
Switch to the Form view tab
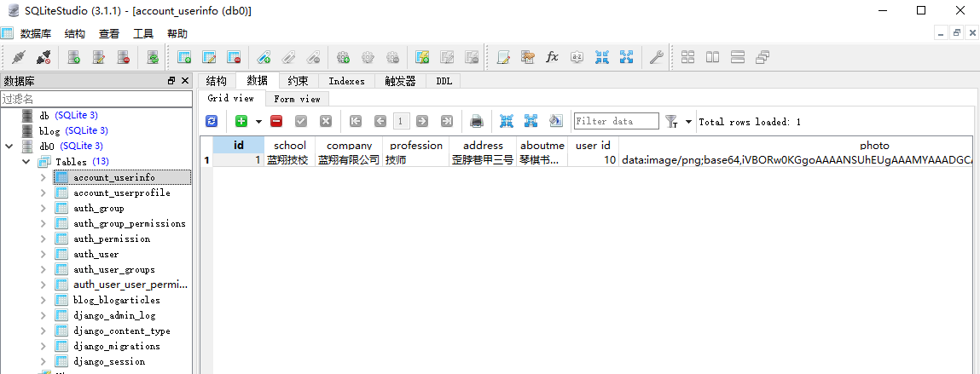[297, 99]
